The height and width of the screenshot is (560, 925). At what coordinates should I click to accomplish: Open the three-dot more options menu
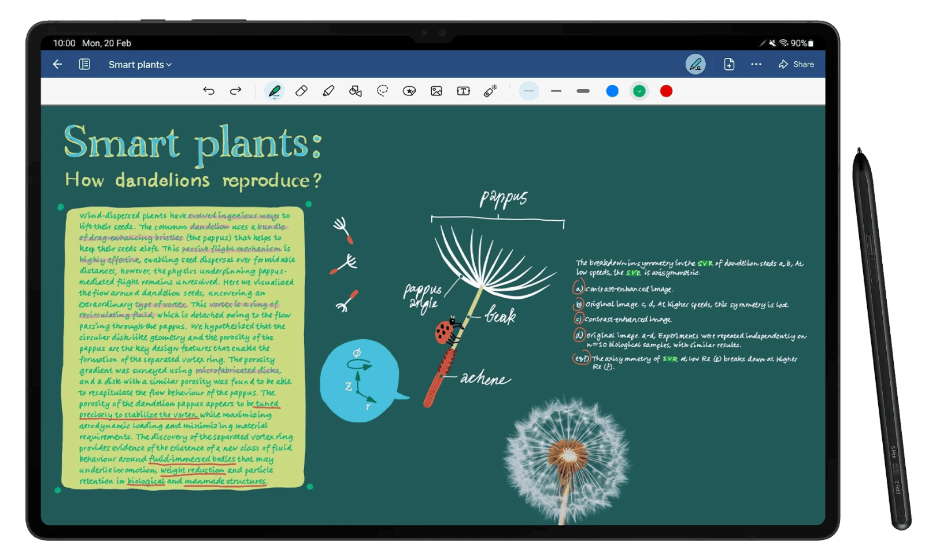click(756, 64)
